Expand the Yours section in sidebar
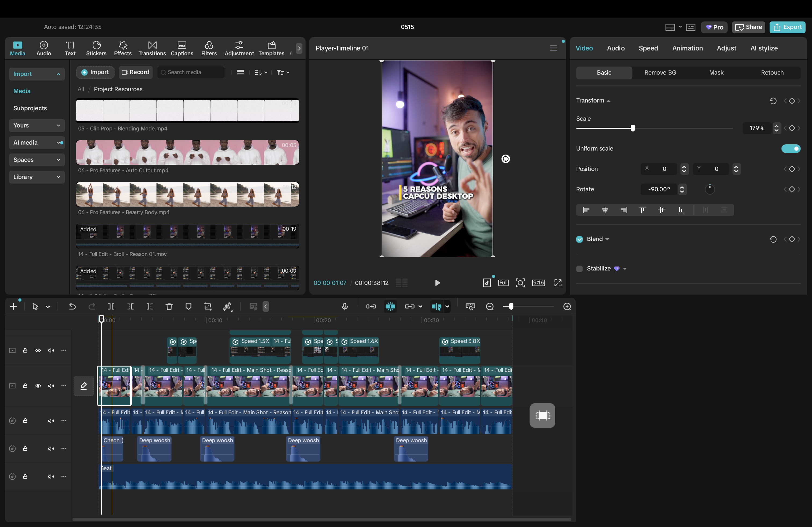 click(x=37, y=125)
